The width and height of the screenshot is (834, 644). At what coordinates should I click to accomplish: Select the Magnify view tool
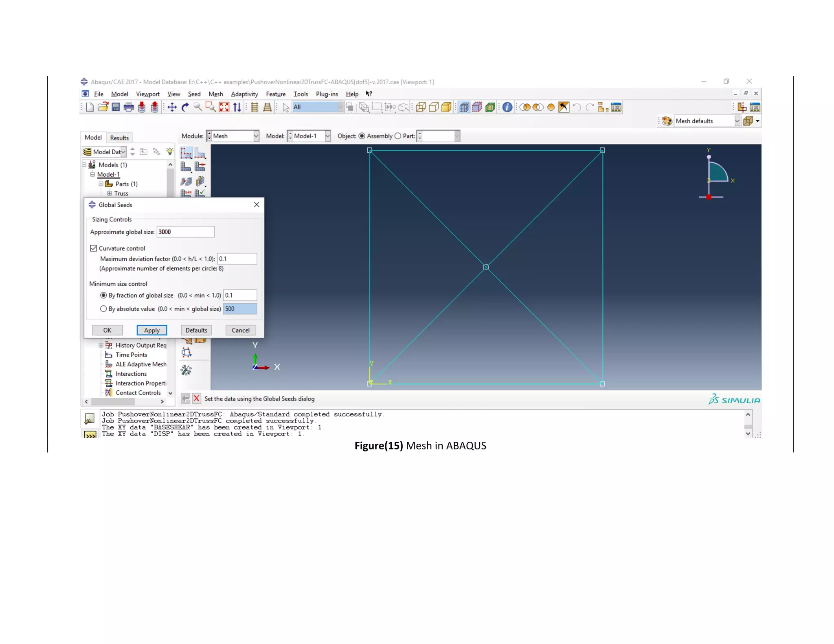click(x=198, y=107)
